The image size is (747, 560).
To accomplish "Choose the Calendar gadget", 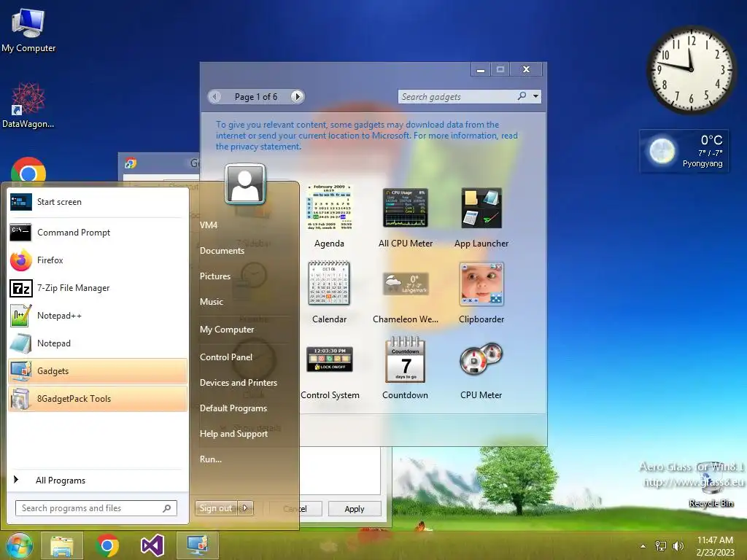I will (x=329, y=292).
